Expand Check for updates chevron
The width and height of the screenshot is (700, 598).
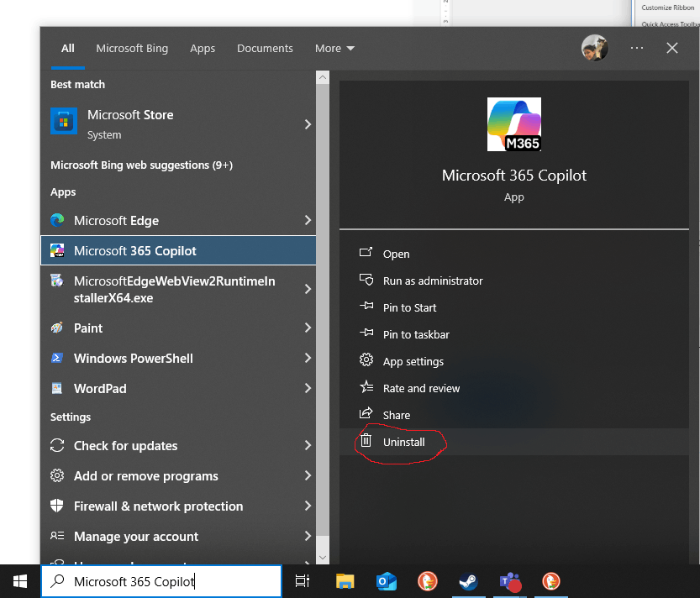pyautogui.click(x=308, y=445)
